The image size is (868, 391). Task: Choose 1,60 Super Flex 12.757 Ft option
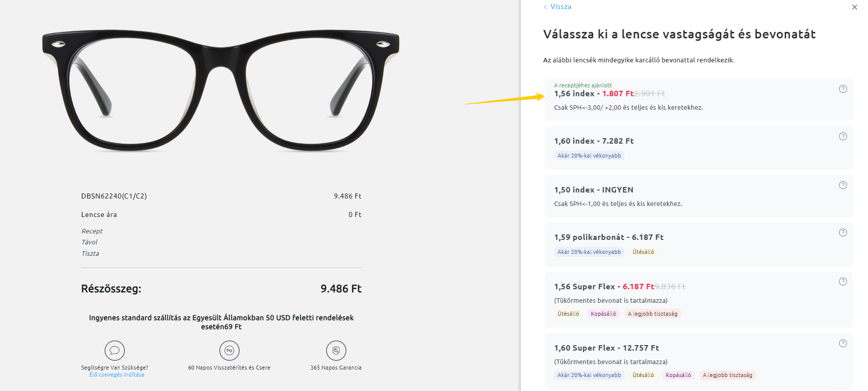[698, 361]
